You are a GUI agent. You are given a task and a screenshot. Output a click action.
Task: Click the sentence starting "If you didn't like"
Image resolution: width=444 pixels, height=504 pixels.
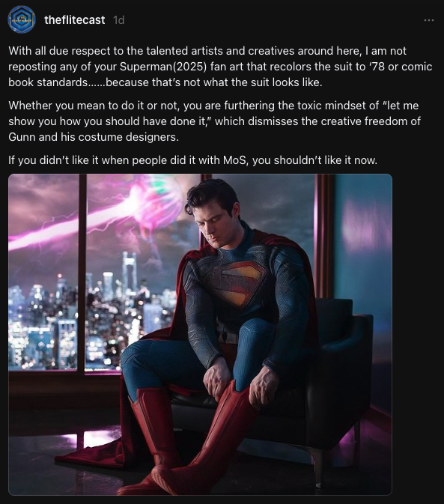coord(192,160)
